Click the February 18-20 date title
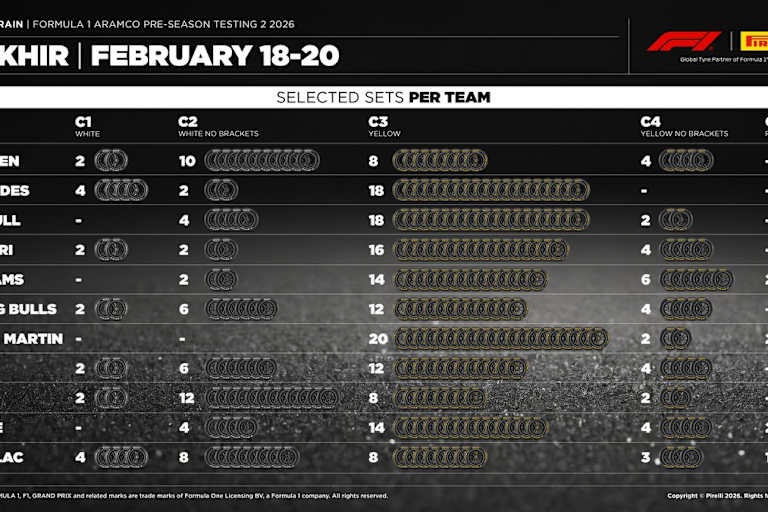Viewport: 768px width, 512px height. click(214, 54)
